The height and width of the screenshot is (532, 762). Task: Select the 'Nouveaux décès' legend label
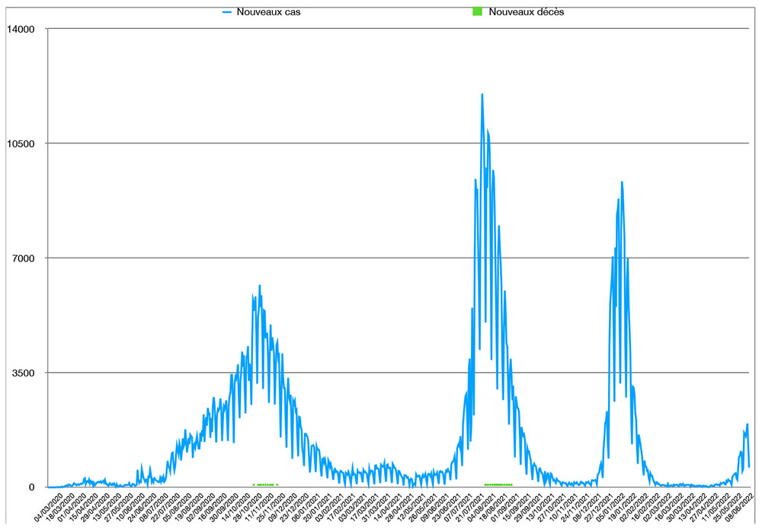(526, 12)
